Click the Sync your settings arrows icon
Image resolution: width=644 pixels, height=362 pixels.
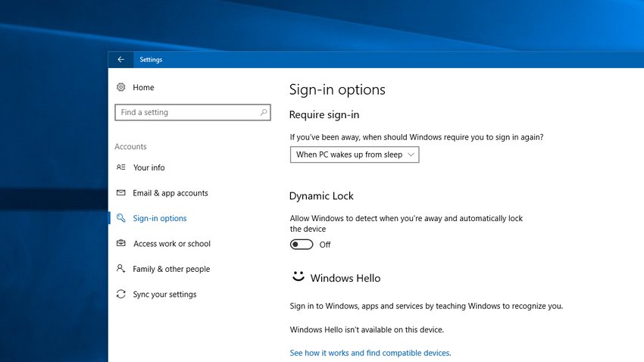click(120, 294)
